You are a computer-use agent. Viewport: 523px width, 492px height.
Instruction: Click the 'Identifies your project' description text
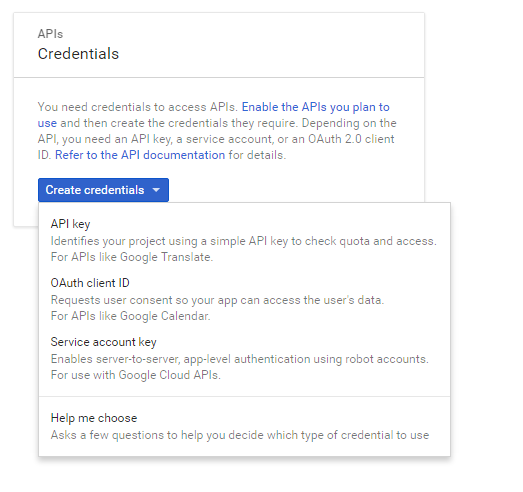pyautogui.click(x=243, y=241)
